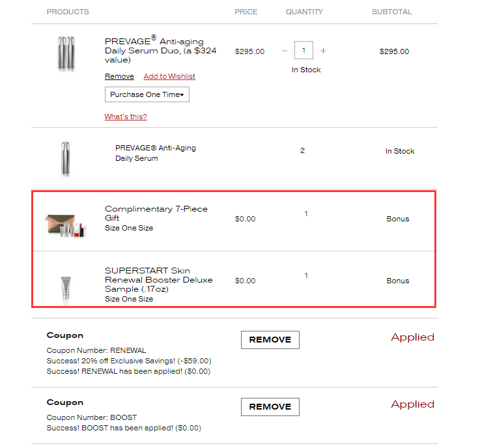
Task: Click the SUPERSTART Booster sample image
Action: [x=66, y=290]
